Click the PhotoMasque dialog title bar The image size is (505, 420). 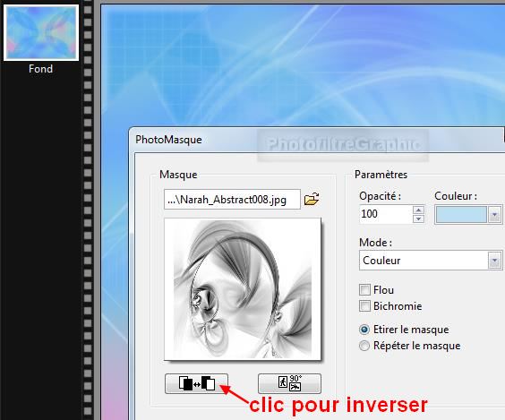point(315,140)
